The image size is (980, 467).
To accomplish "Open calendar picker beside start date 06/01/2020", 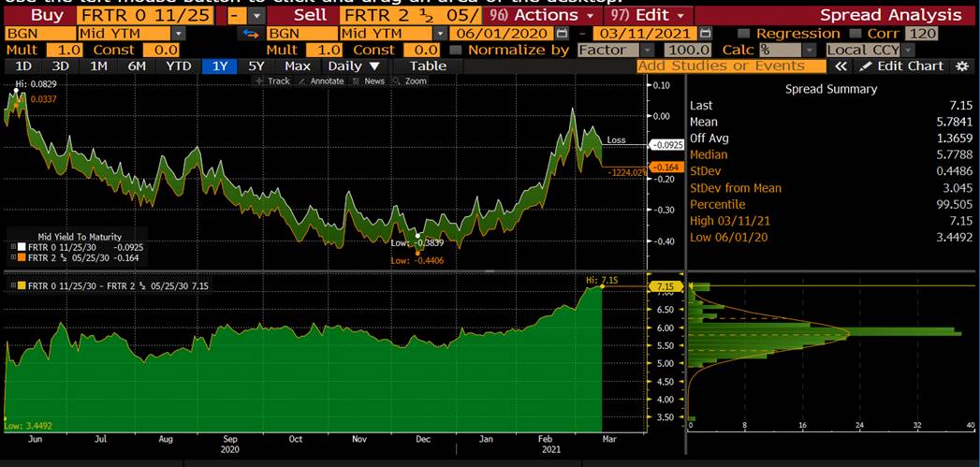I will [563, 34].
